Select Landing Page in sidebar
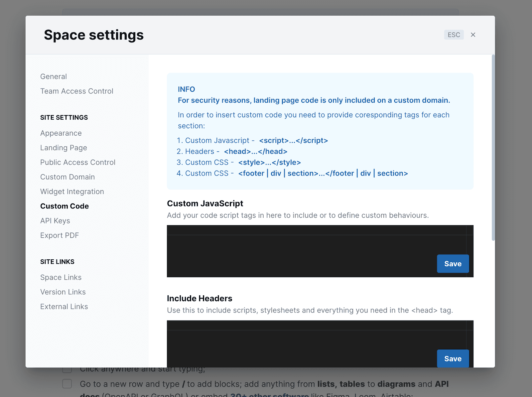532x397 pixels. pyautogui.click(x=64, y=148)
